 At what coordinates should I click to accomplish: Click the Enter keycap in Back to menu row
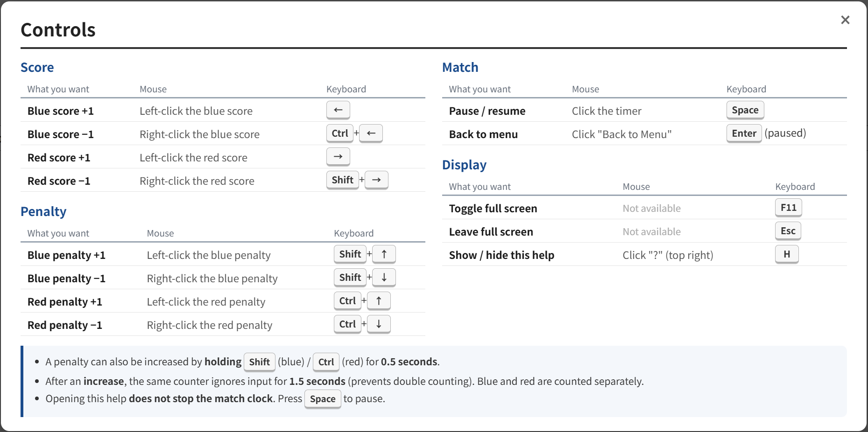tap(744, 133)
